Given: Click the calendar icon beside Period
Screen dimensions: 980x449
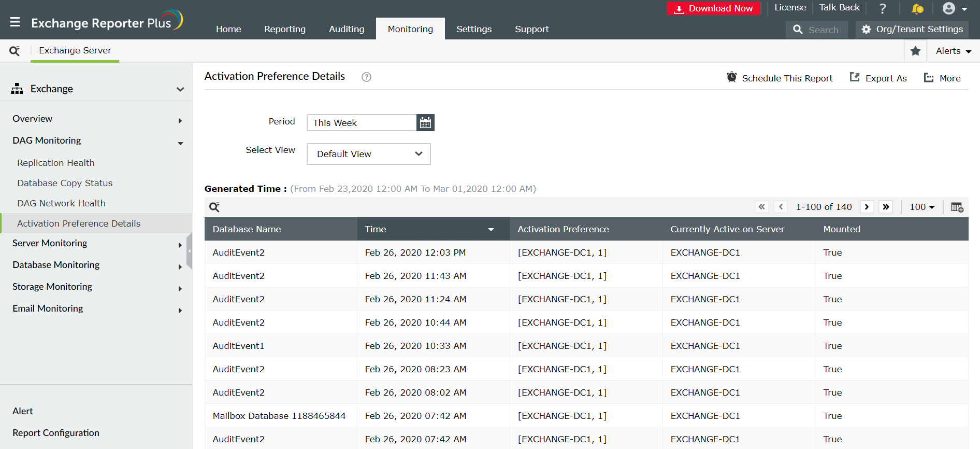Looking at the screenshot, I should pos(425,123).
